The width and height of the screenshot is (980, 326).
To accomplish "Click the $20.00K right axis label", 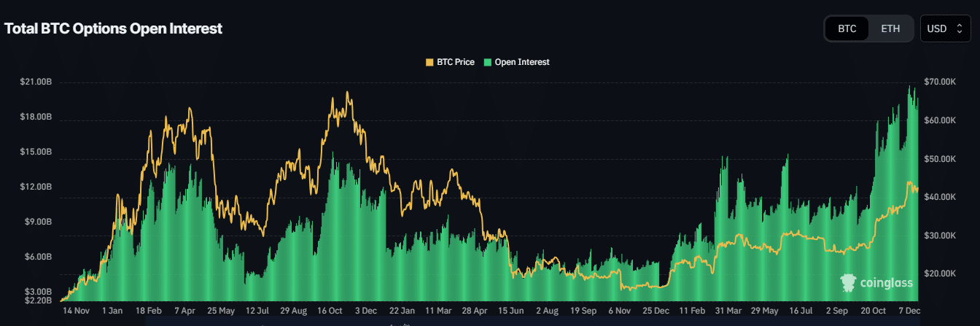I will (x=938, y=273).
